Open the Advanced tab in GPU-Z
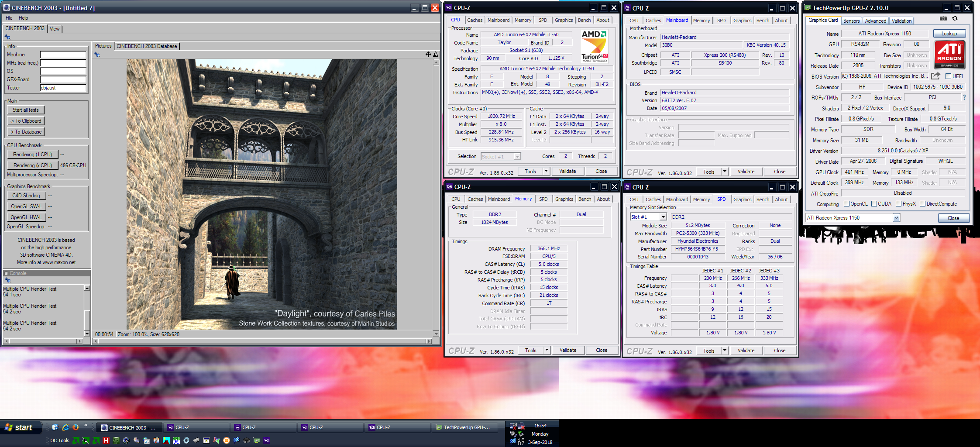 tap(876, 21)
